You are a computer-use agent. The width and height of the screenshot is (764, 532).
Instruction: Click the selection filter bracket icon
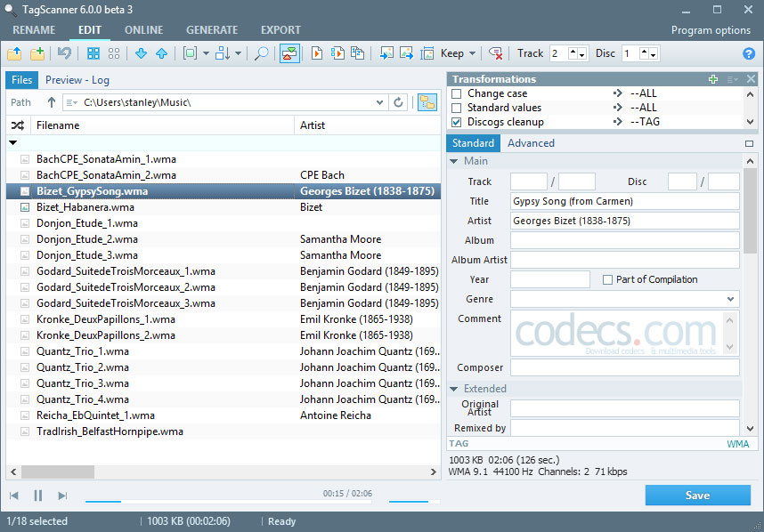190,53
